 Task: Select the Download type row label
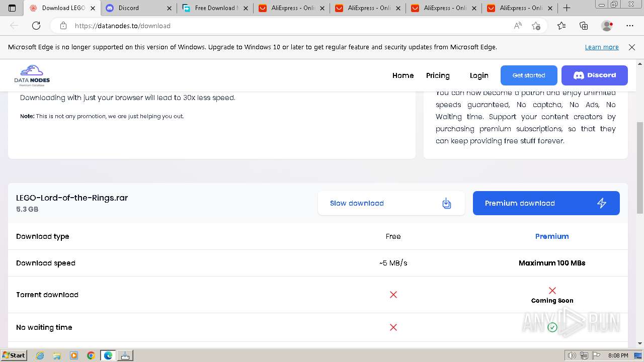tap(43, 236)
